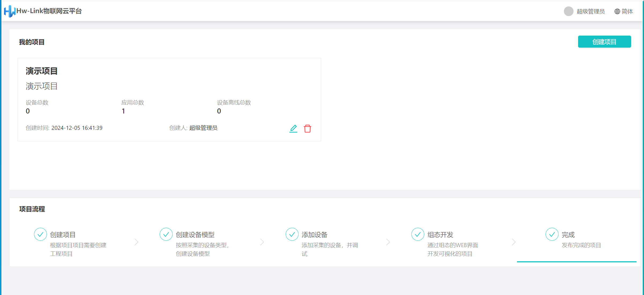Screen dimensions: 644x295
Task: Click the 完成 step checkmark icon
Action: (552, 235)
